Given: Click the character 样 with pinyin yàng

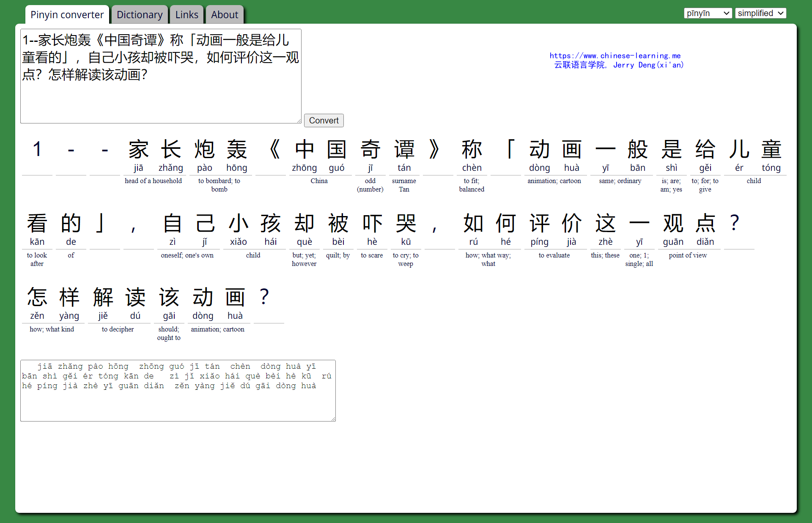Looking at the screenshot, I should tap(69, 297).
